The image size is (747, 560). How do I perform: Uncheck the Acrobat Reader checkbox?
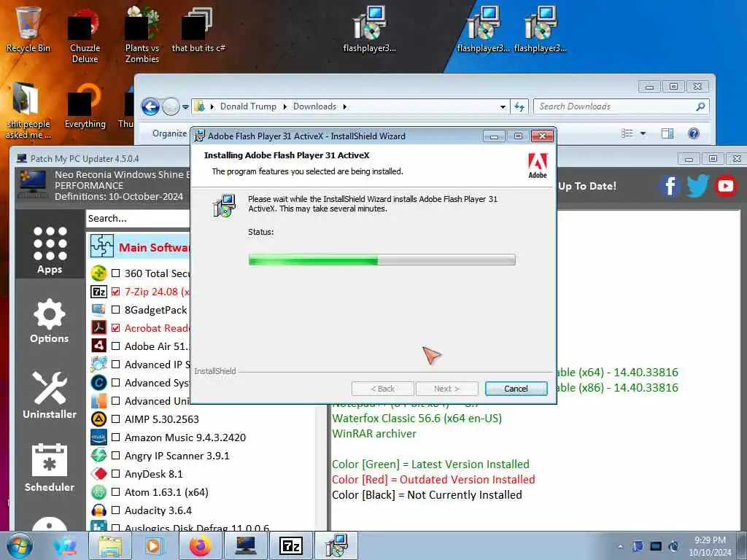click(116, 327)
